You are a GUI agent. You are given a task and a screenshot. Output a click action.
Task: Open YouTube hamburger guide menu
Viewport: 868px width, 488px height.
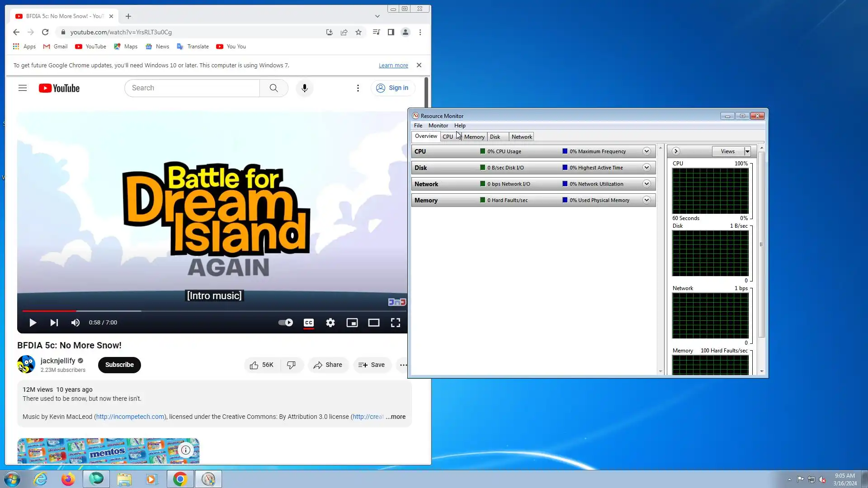[23, 88]
